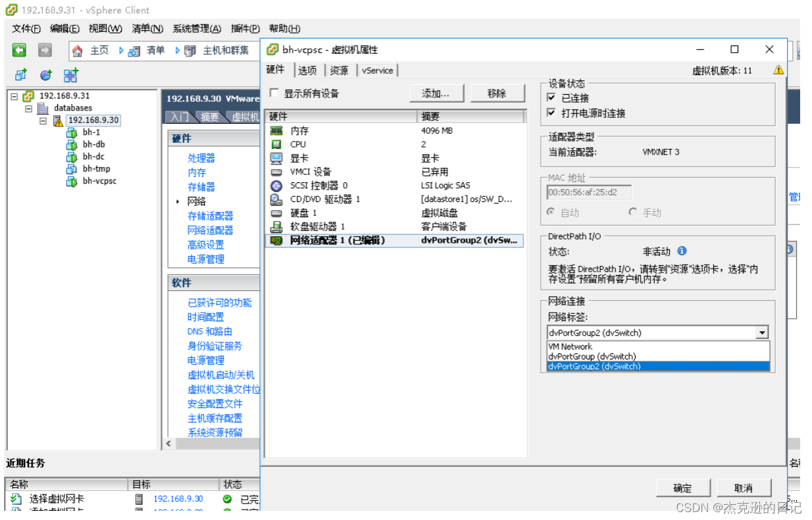
Task: Click the 确定 button
Action: point(682,488)
